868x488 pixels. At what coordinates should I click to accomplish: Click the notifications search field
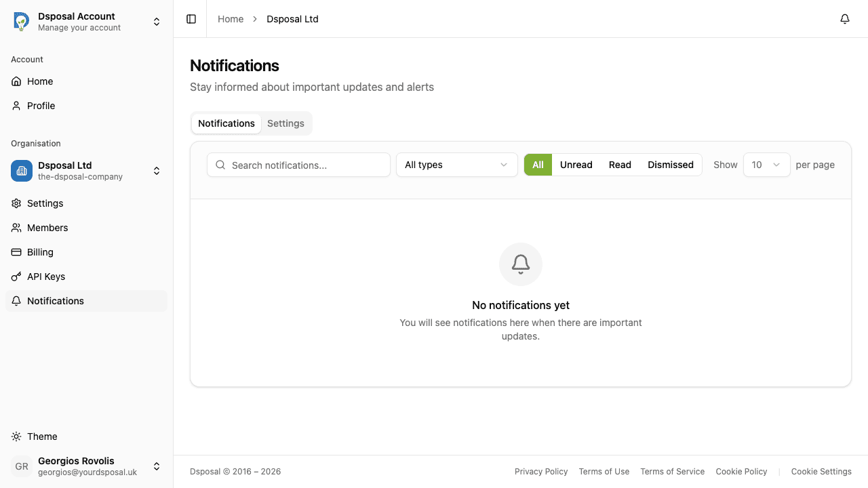tap(298, 165)
